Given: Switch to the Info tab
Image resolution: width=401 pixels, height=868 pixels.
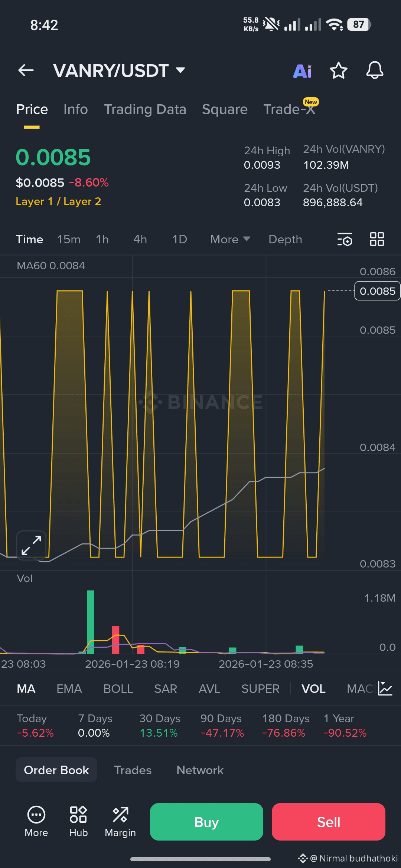Looking at the screenshot, I should 76,109.
